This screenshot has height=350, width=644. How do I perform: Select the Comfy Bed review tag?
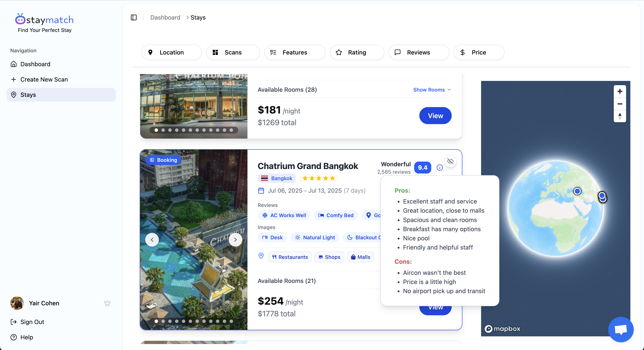pyautogui.click(x=335, y=215)
